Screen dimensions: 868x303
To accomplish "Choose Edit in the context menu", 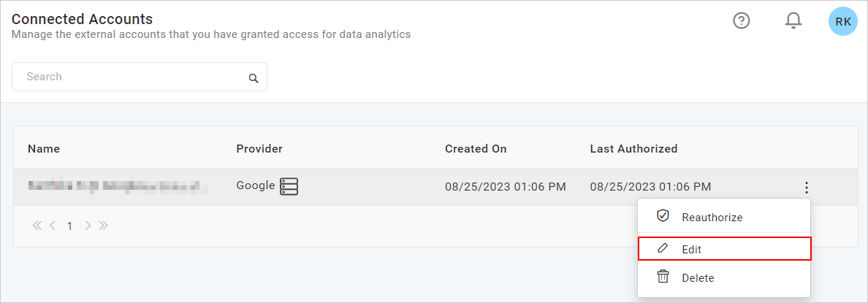I will click(x=691, y=249).
